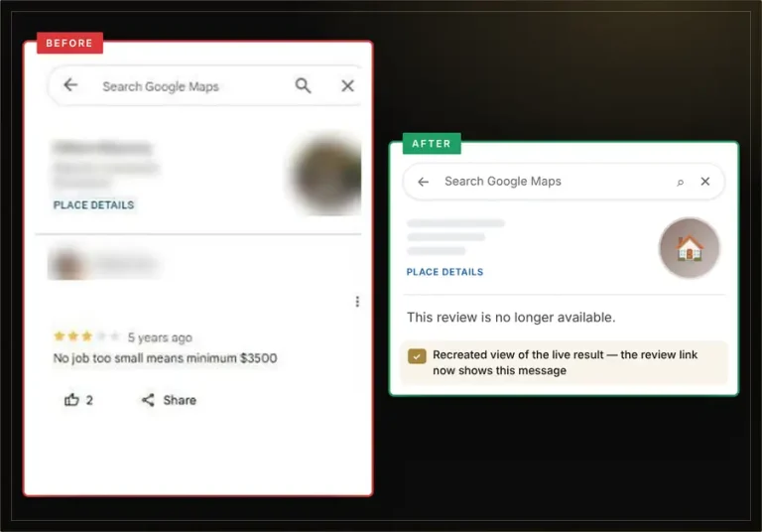Like the review with thumbs-up icon
This screenshot has height=532, width=762.
[71, 400]
